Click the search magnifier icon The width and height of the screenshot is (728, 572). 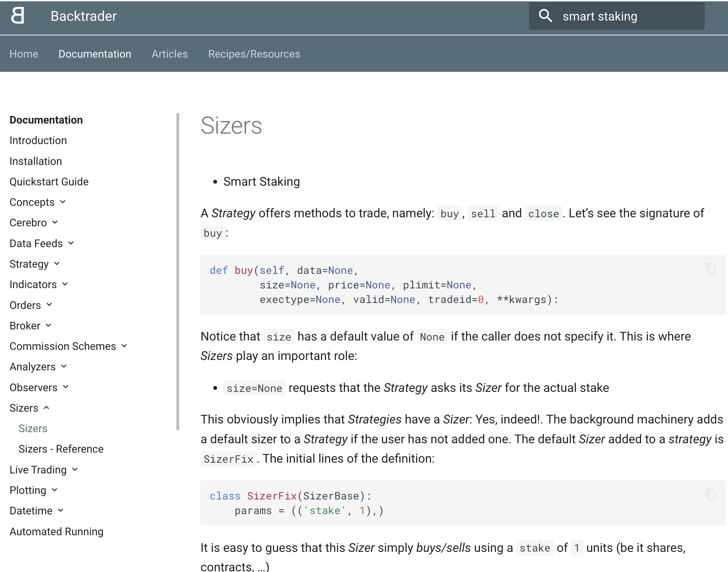pyautogui.click(x=545, y=16)
